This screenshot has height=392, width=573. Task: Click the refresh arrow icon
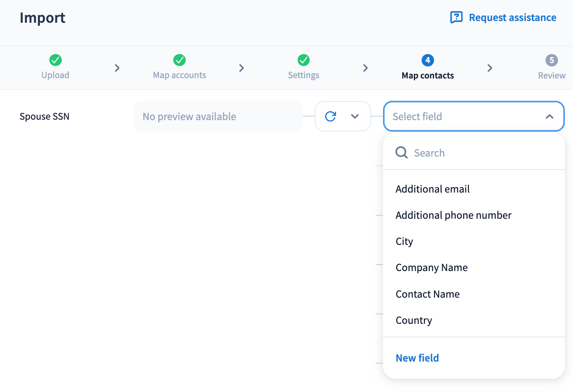(331, 116)
